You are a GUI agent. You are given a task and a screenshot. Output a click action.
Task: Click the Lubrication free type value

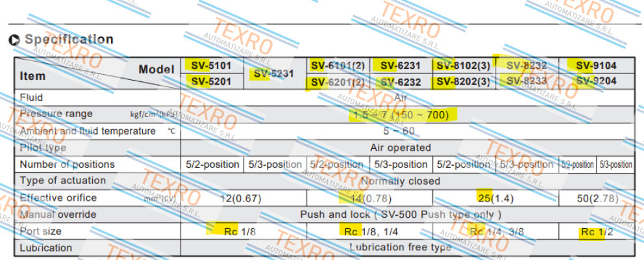click(x=401, y=247)
